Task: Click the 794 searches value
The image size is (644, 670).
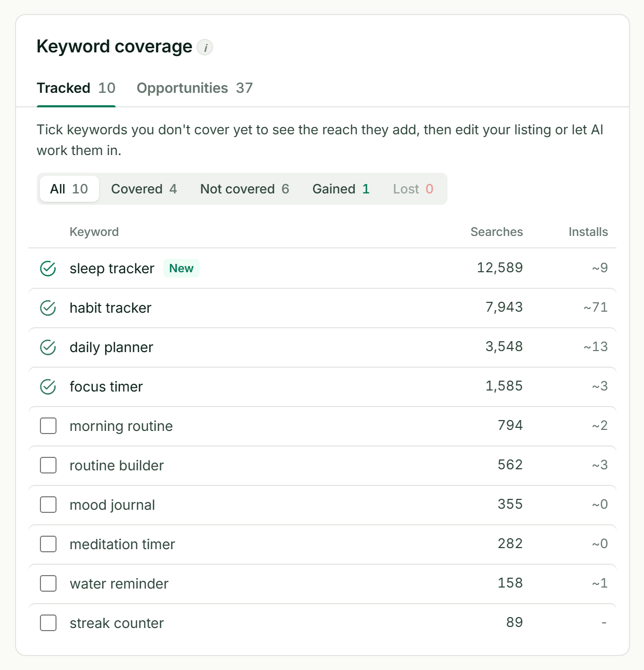Action: pos(510,425)
